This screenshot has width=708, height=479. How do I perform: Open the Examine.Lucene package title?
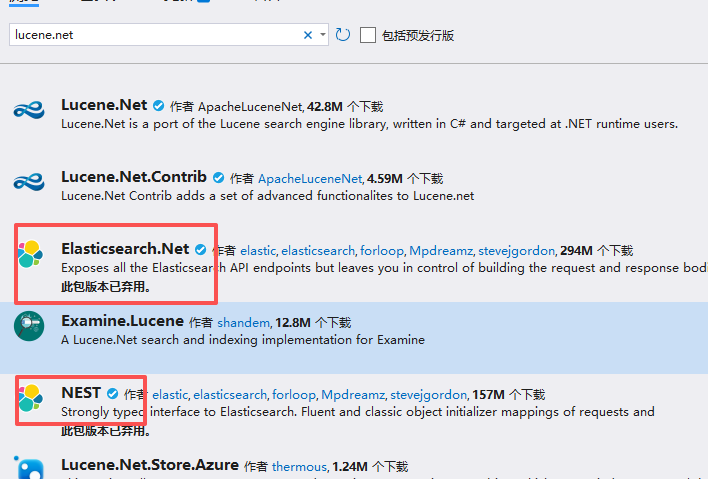click(123, 321)
